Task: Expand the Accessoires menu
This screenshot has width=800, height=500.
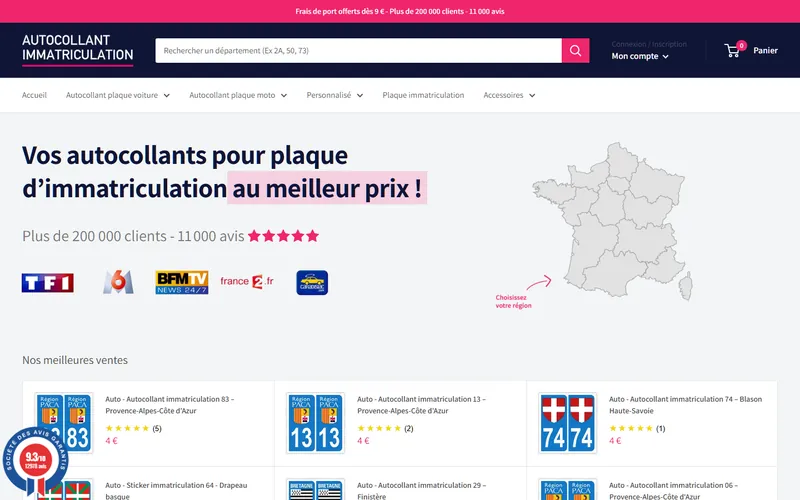Action: tap(509, 95)
